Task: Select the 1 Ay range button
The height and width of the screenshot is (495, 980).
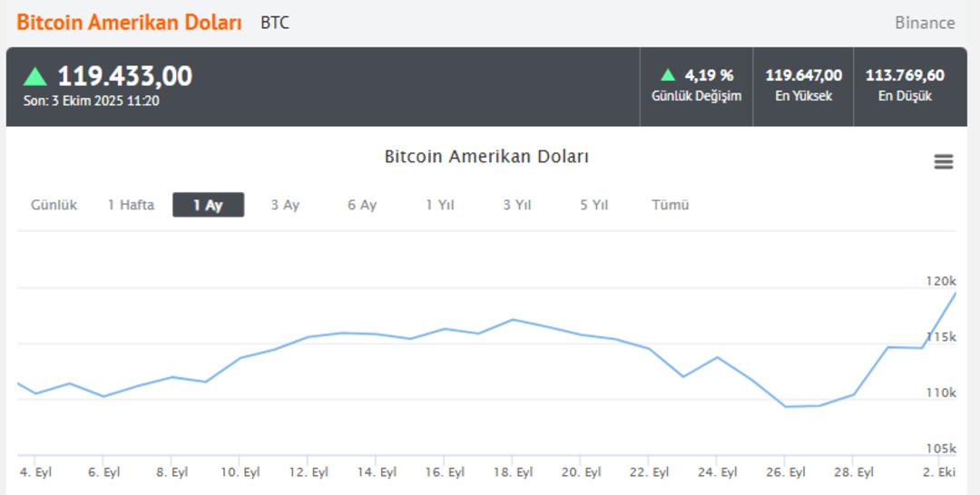Action: click(208, 205)
